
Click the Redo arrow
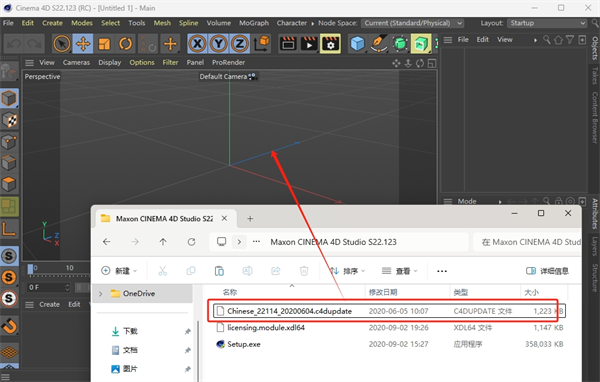(34, 44)
